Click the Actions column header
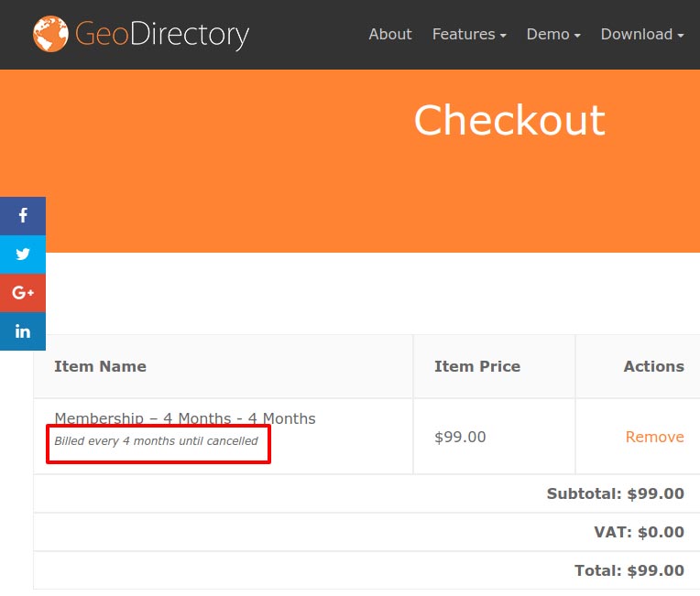Viewport: 700px width, 596px height. pos(653,366)
